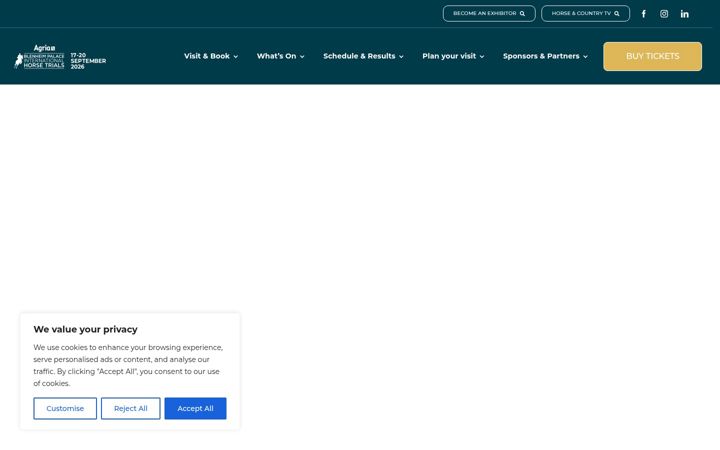Click magnifier icon in Become an Exhibitor

[x=522, y=14]
